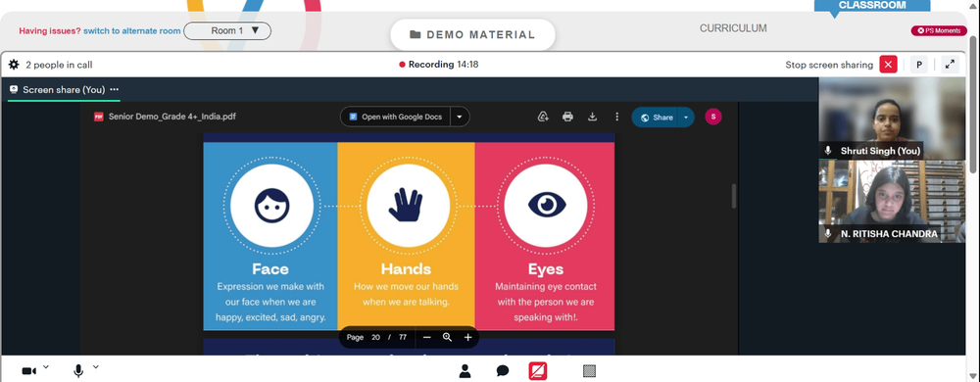Open the three-dot more actions menu
Screen dimensions: 980x382
pyautogui.click(x=616, y=117)
